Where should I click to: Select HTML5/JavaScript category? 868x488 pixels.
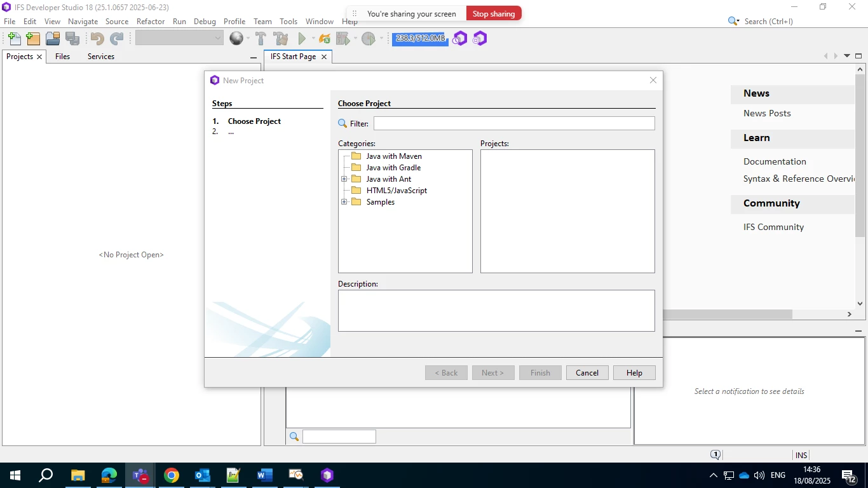point(397,191)
